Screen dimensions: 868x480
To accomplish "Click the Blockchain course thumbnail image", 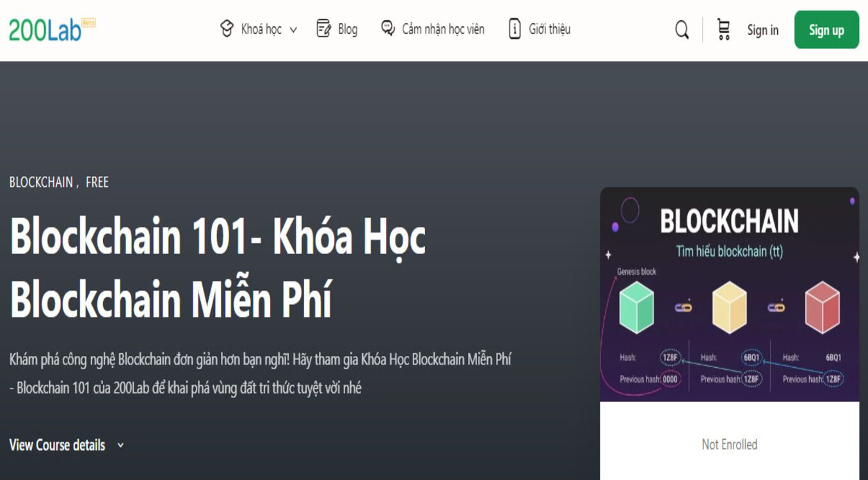I will [729, 291].
